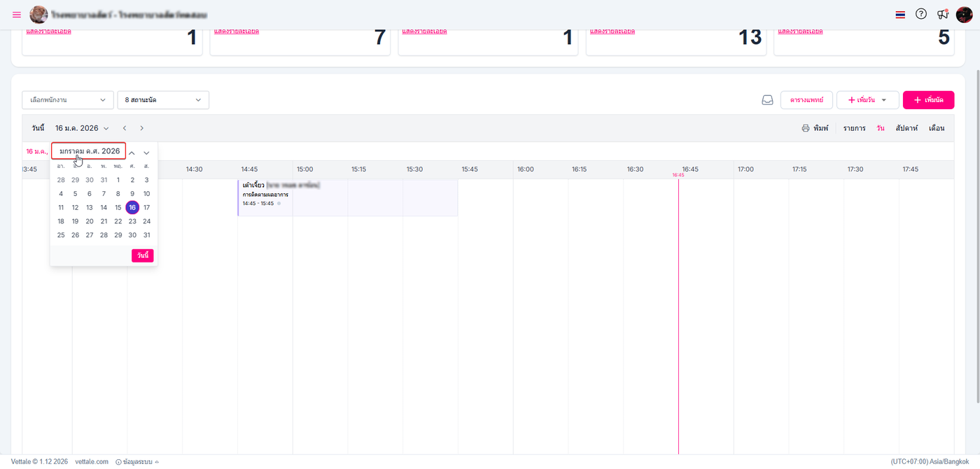Click the 15:00 time column header

click(x=304, y=169)
